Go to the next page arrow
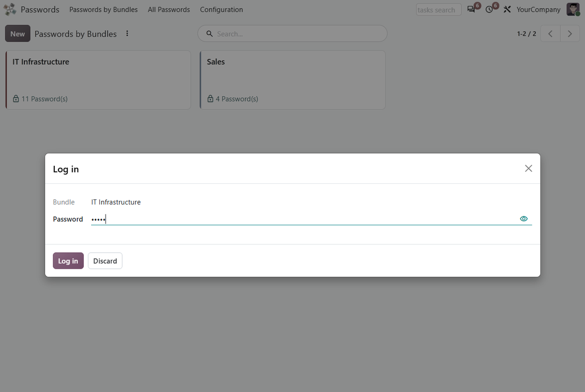This screenshot has width=585, height=392. point(569,34)
